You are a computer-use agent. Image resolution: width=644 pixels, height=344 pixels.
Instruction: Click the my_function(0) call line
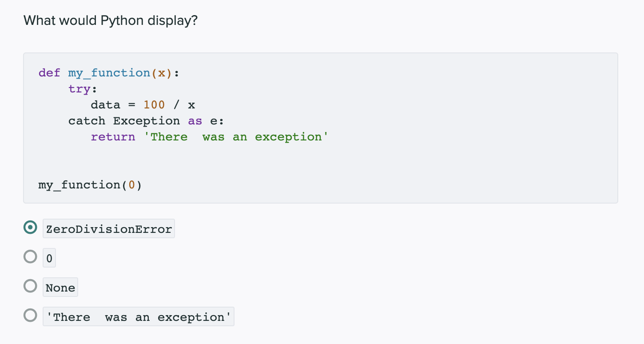[89, 184]
